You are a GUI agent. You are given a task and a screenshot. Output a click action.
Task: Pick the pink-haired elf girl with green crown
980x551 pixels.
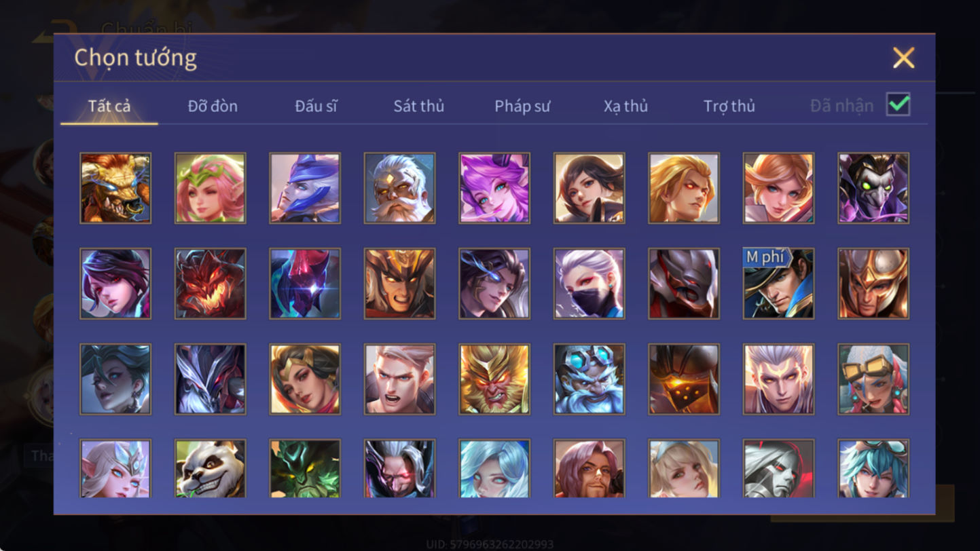click(211, 188)
